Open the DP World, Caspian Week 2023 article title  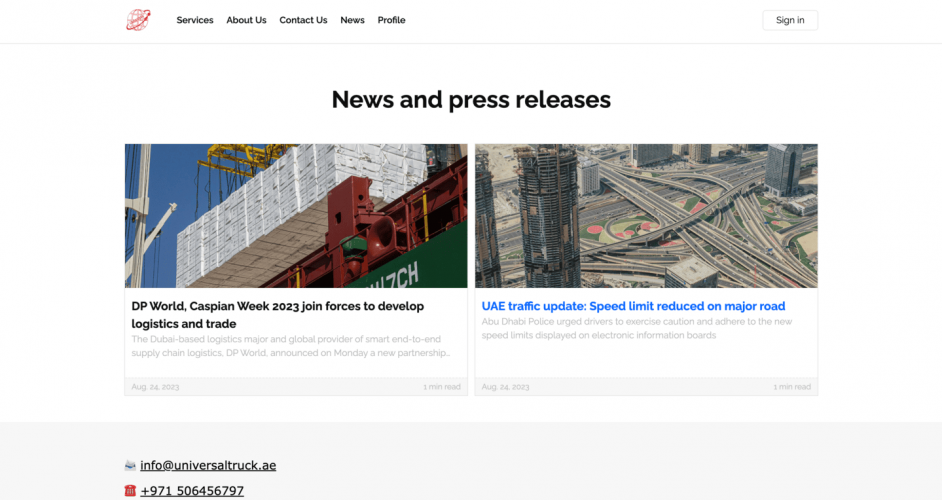278,315
